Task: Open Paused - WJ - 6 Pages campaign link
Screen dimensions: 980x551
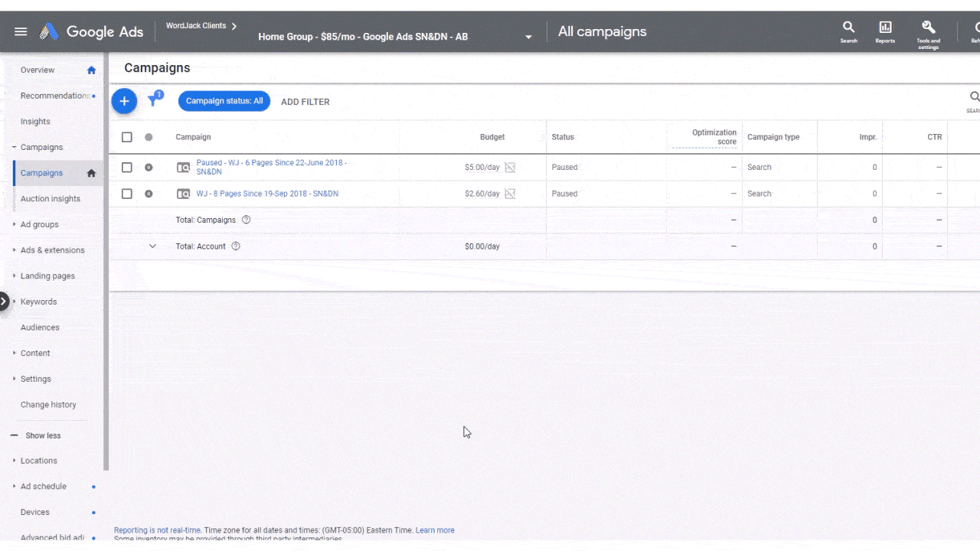Action: (x=272, y=167)
